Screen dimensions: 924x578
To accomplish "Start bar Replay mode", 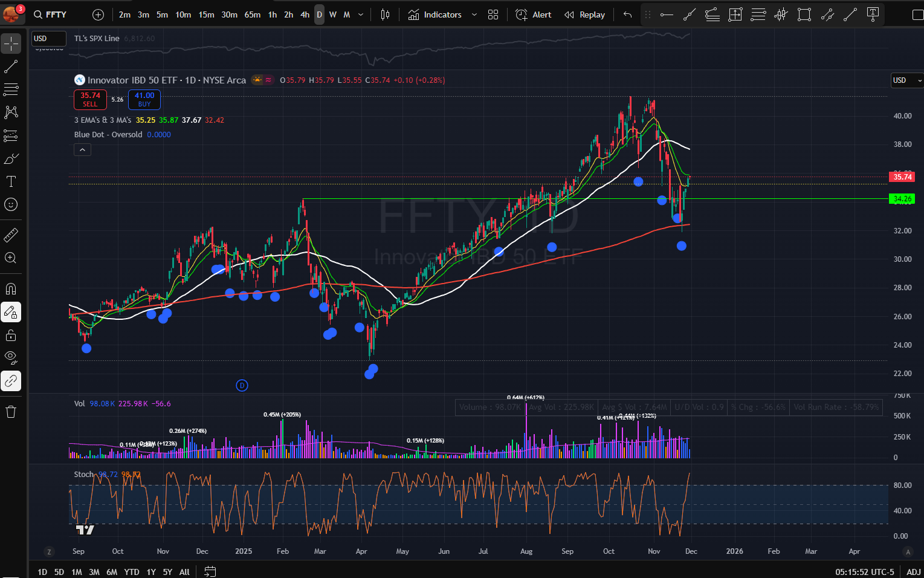I will pos(584,15).
